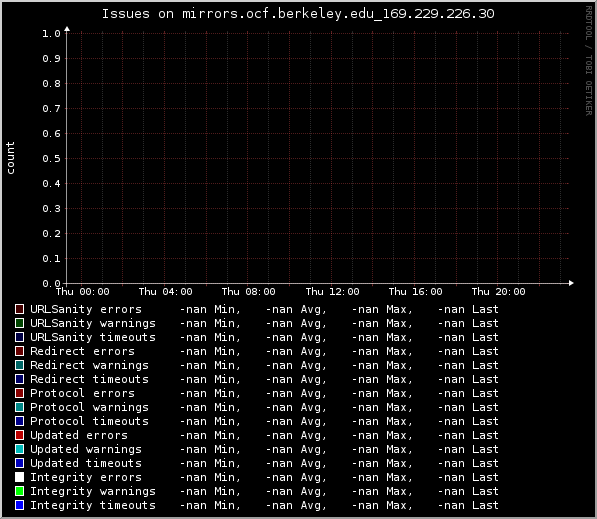Click the Redirect errors legend swatch
Image resolution: width=597 pixels, height=519 pixels.
pyautogui.click(x=19, y=351)
